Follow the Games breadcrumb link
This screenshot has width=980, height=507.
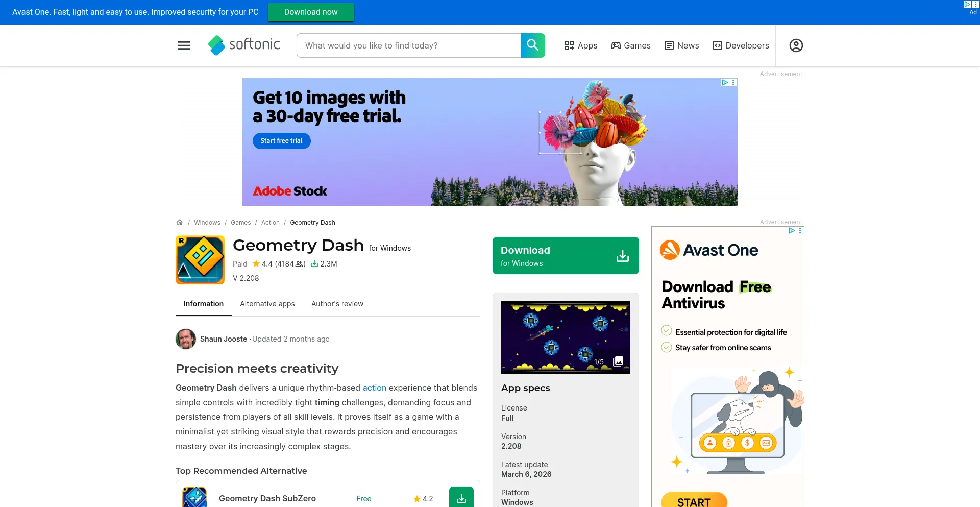(x=240, y=222)
